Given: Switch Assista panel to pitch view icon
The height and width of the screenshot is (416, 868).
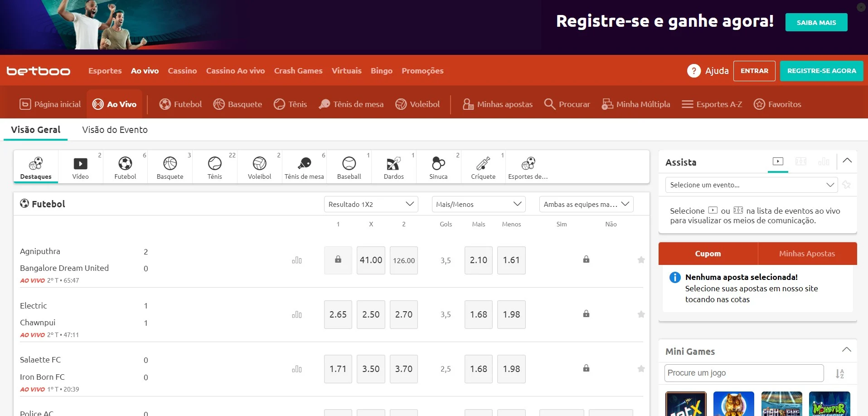Looking at the screenshot, I should (x=801, y=161).
